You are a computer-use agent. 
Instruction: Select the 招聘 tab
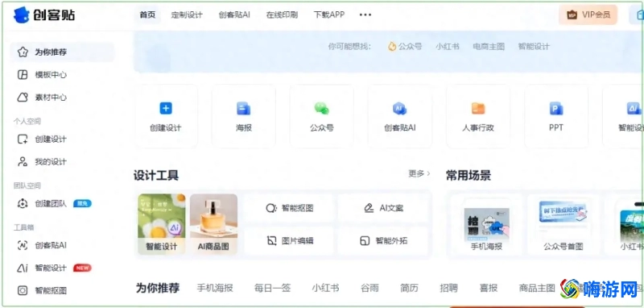448,288
